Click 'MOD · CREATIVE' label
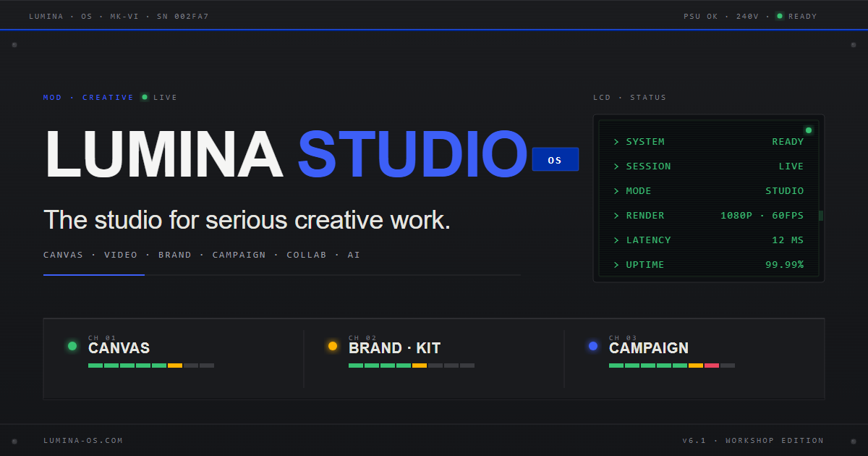 88,97
